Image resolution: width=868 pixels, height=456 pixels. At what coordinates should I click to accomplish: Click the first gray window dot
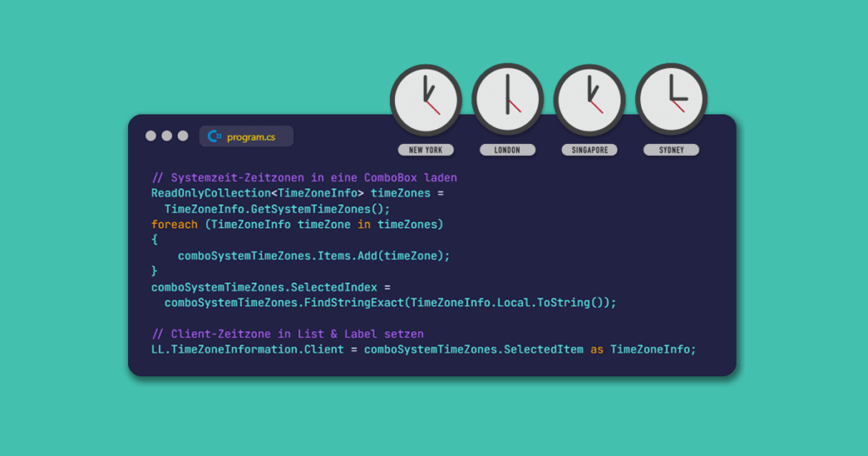(151, 136)
